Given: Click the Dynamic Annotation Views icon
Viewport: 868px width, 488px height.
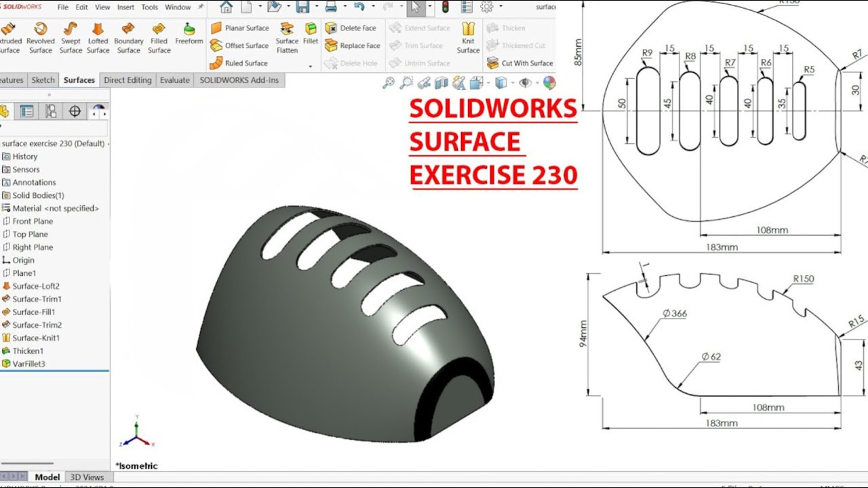Looking at the screenshot, I should tap(459, 83).
